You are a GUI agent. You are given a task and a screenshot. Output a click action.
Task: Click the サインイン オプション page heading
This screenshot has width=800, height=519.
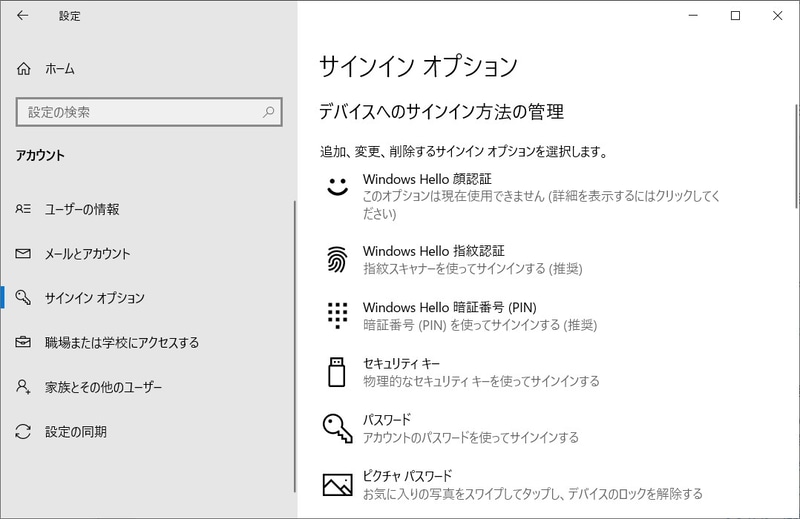[418, 67]
